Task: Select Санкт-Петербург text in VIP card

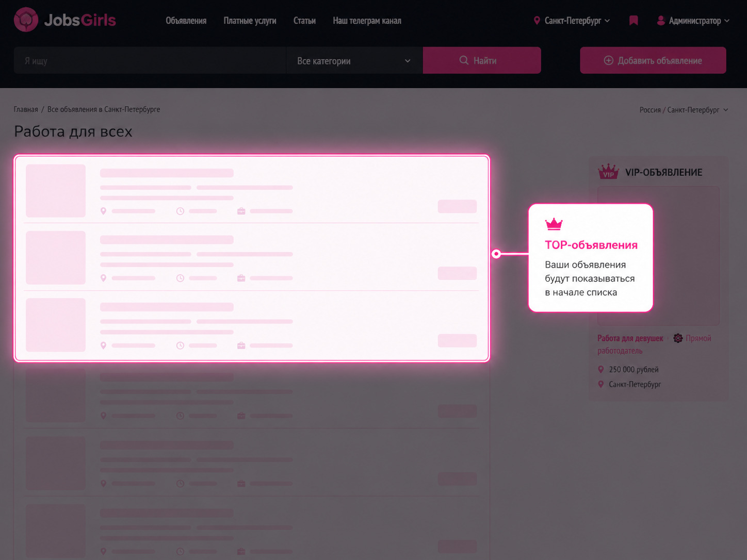Action: pyautogui.click(x=635, y=385)
